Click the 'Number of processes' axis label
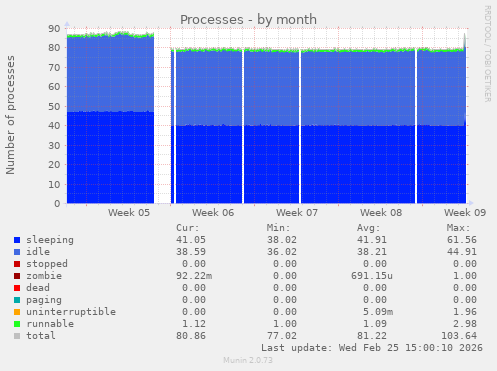The width and height of the screenshot is (497, 371). pyautogui.click(x=11, y=115)
